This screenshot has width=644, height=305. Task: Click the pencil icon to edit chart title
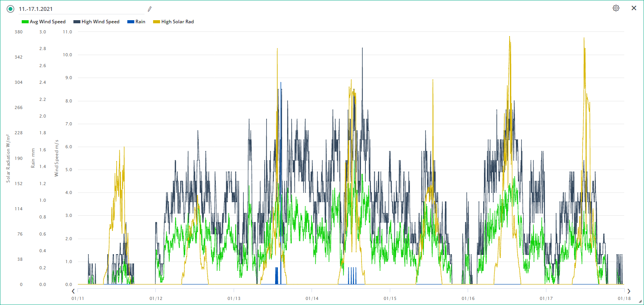(150, 9)
